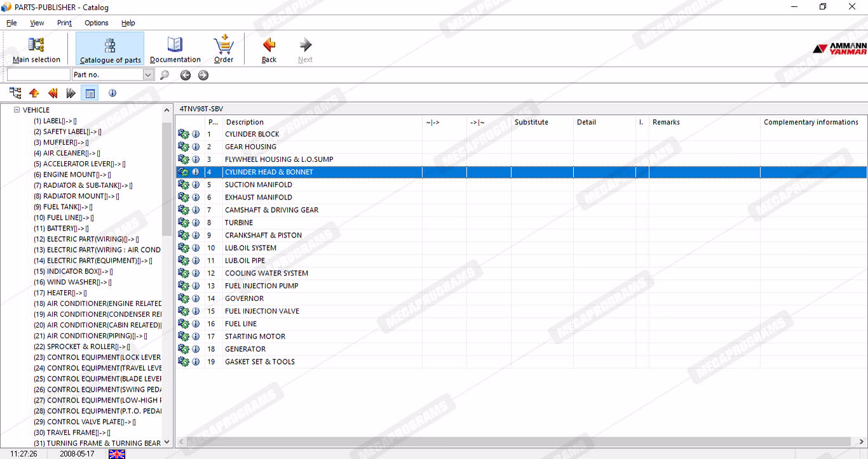
Task: Click the UK flag language icon
Action: tap(117, 454)
